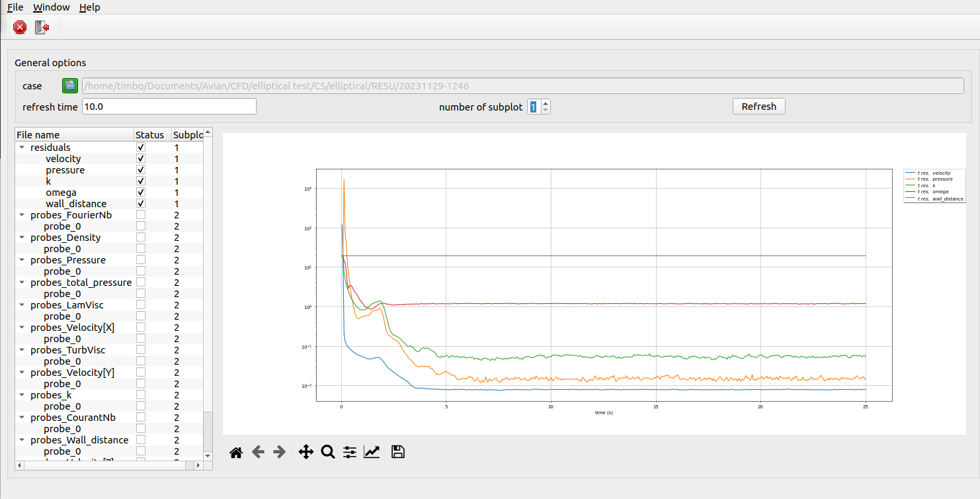Open the case folder browse icon
Image resolution: width=980 pixels, height=499 pixels.
click(70, 85)
